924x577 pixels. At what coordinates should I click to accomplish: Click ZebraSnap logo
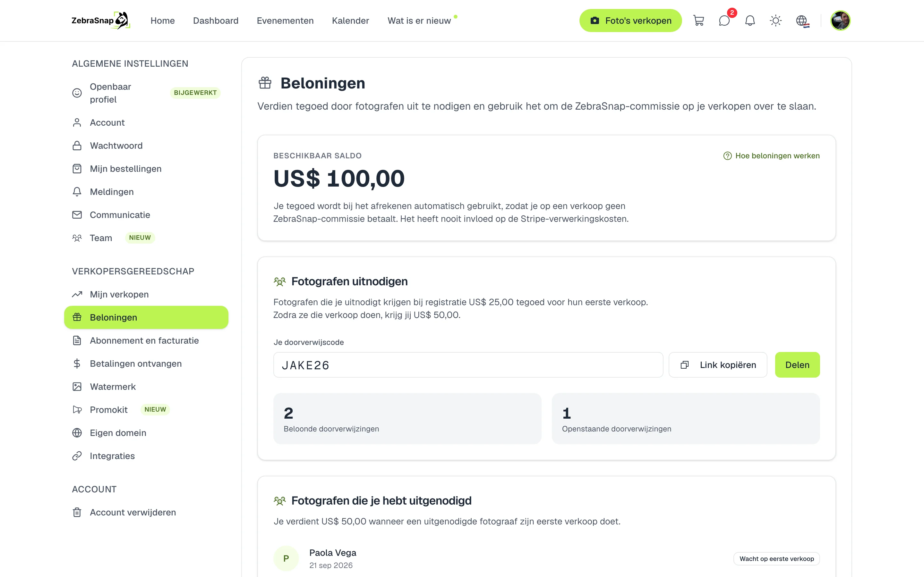pyautogui.click(x=101, y=21)
